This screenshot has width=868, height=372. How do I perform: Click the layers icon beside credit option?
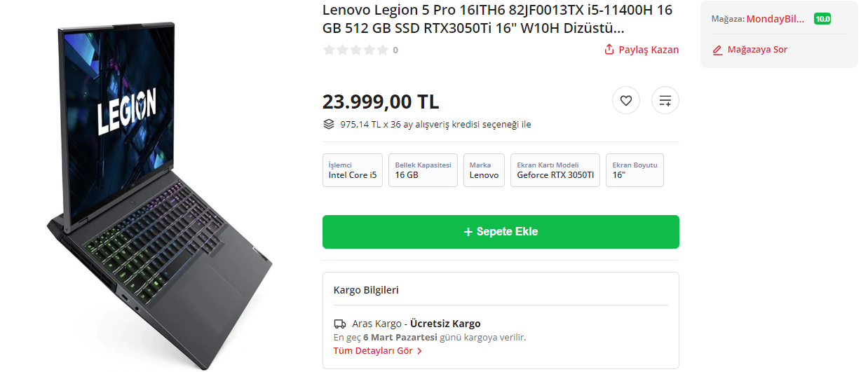point(329,125)
